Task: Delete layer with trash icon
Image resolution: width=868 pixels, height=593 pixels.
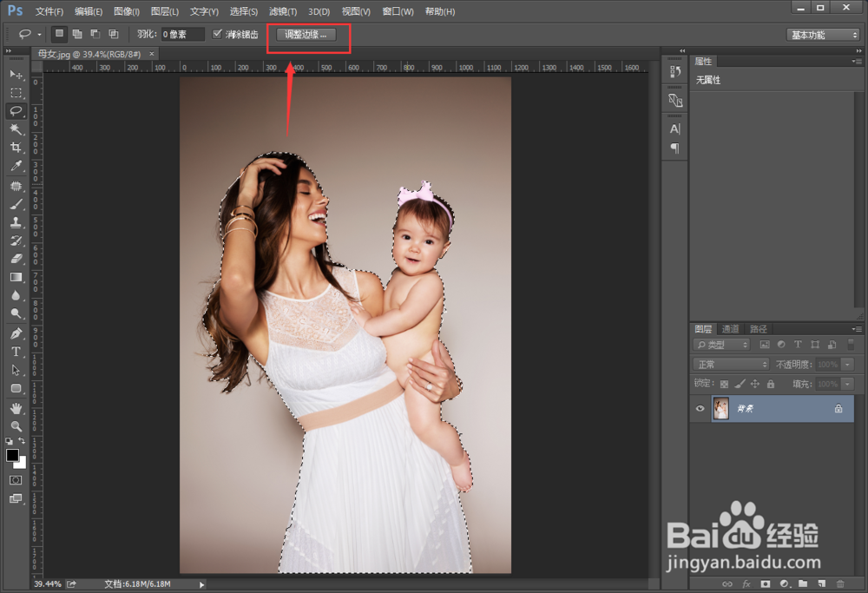Action: click(840, 583)
